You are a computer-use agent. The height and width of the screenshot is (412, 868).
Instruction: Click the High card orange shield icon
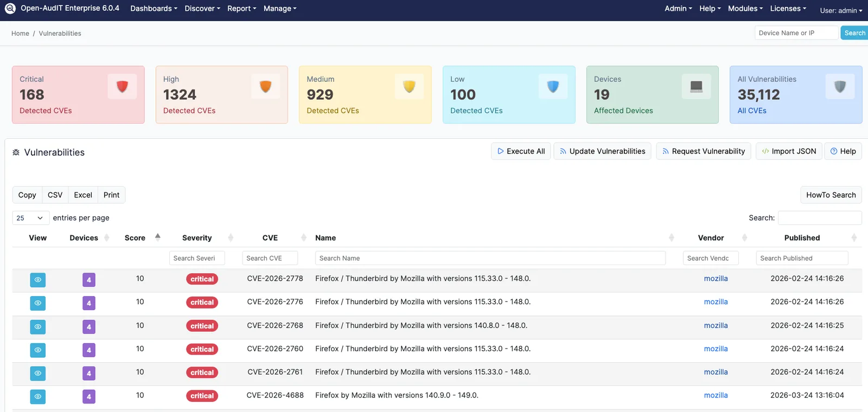(265, 87)
